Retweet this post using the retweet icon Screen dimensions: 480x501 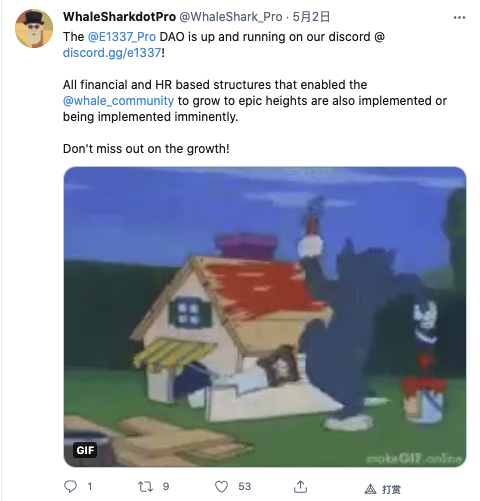point(146,487)
